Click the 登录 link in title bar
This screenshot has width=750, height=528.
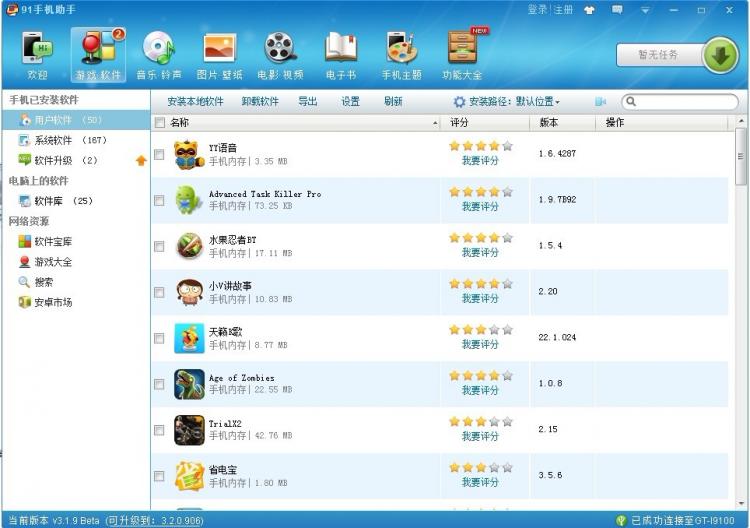[537, 10]
